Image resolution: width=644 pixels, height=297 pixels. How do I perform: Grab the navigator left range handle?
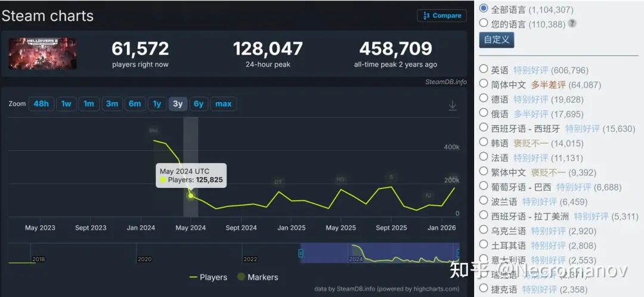[x=301, y=253]
